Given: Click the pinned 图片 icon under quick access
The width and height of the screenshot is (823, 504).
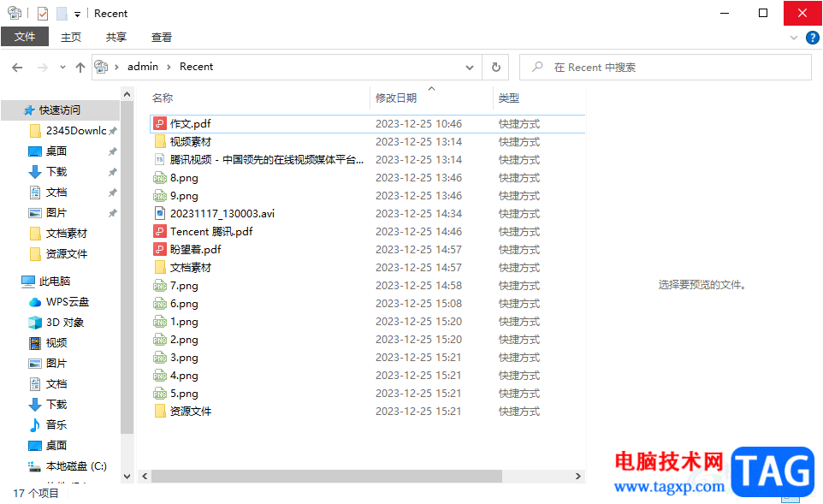Looking at the screenshot, I should (x=34, y=212).
